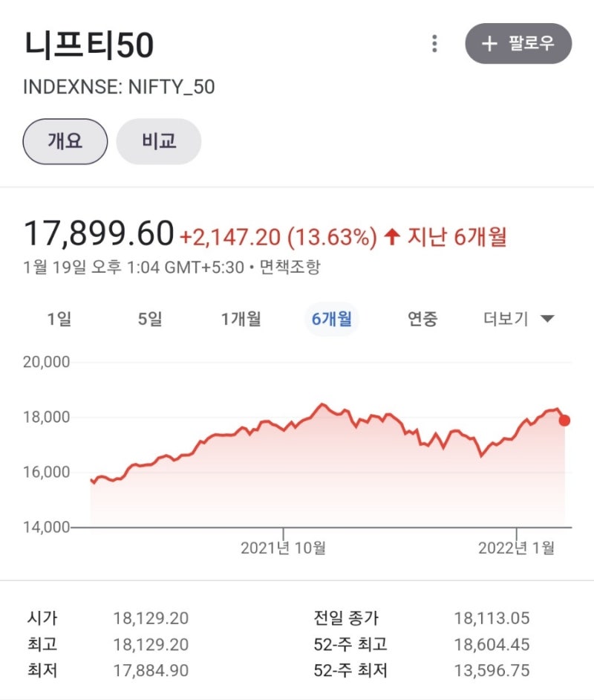The height and width of the screenshot is (700, 594).
Task: Click the 전일 종가 value 18,113.05
Action: point(492,618)
